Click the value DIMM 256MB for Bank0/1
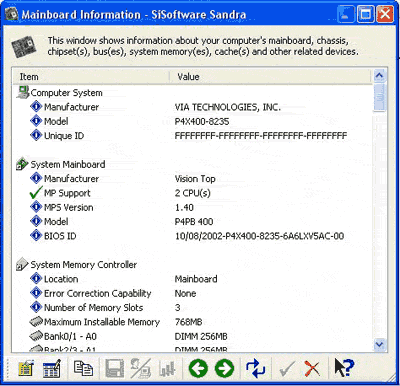The image size is (400, 386). pos(201,336)
